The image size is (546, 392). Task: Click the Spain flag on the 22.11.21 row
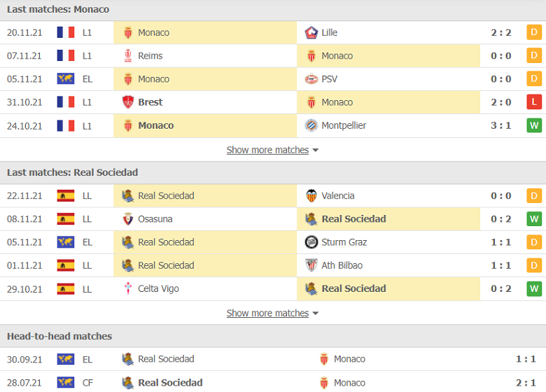click(66, 196)
